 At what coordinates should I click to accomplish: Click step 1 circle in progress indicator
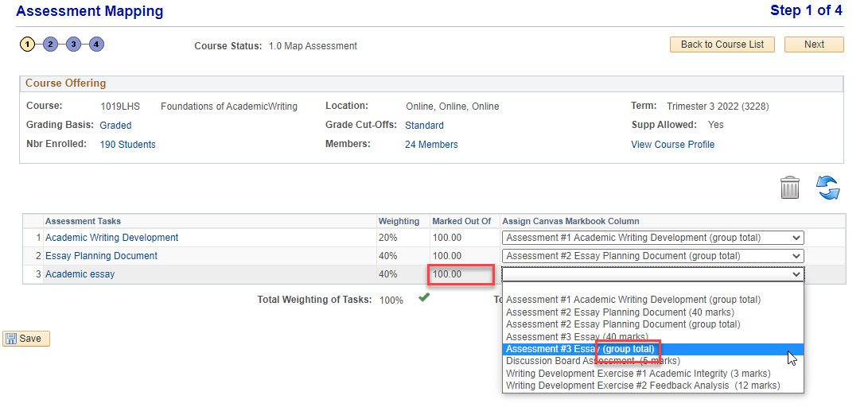click(x=28, y=45)
